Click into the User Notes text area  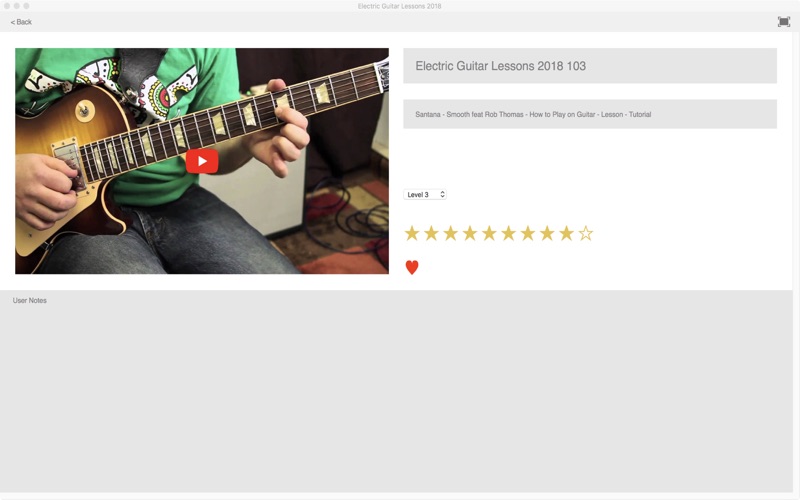click(x=396, y=392)
